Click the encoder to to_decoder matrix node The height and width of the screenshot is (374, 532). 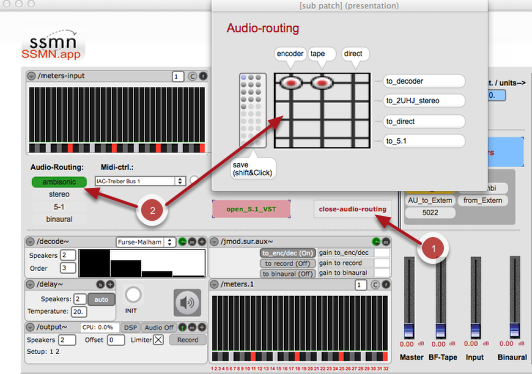(x=291, y=82)
